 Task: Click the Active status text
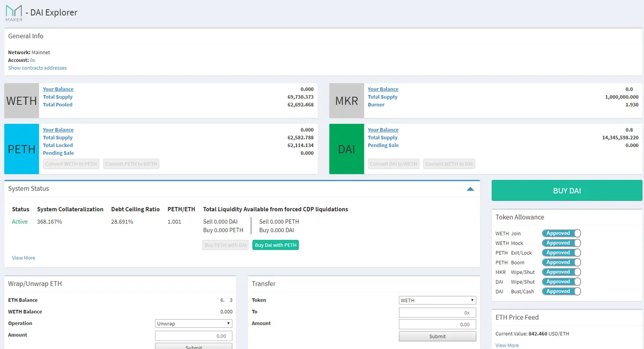[20, 222]
